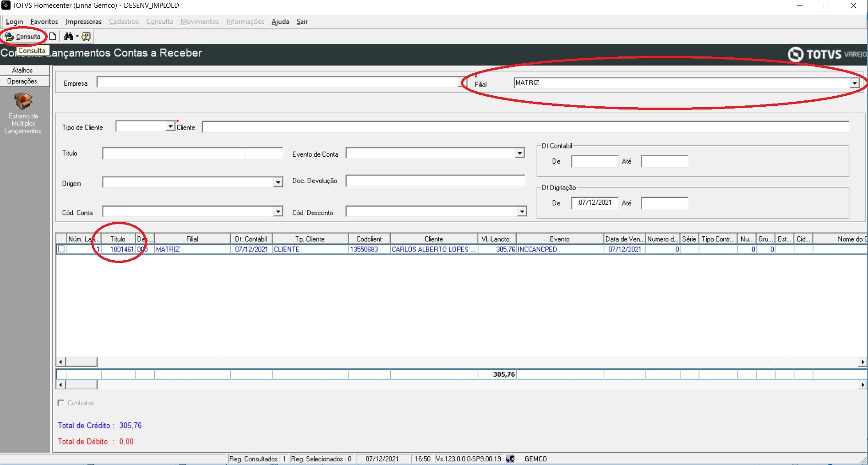The image size is (868, 465).
Task: Sort by the Vl. Lancto. column header
Action: (x=497, y=239)
